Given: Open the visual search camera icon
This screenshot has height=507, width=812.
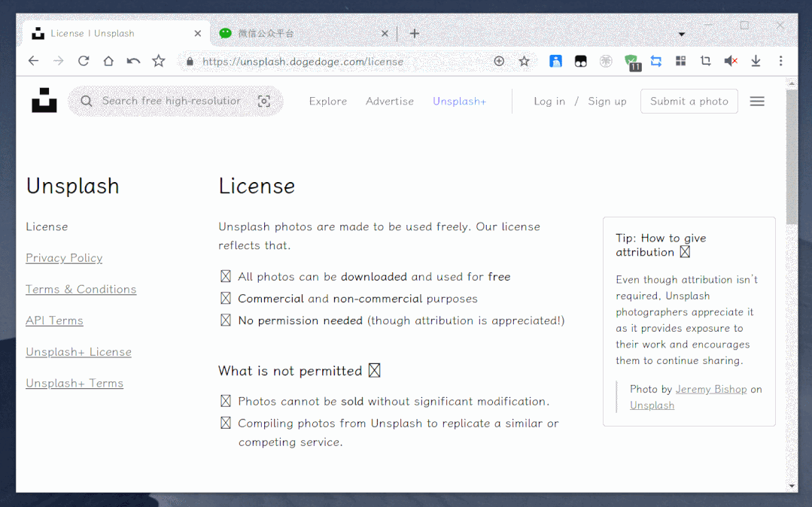Looking at the screenshot, I should tap(264, 101).
